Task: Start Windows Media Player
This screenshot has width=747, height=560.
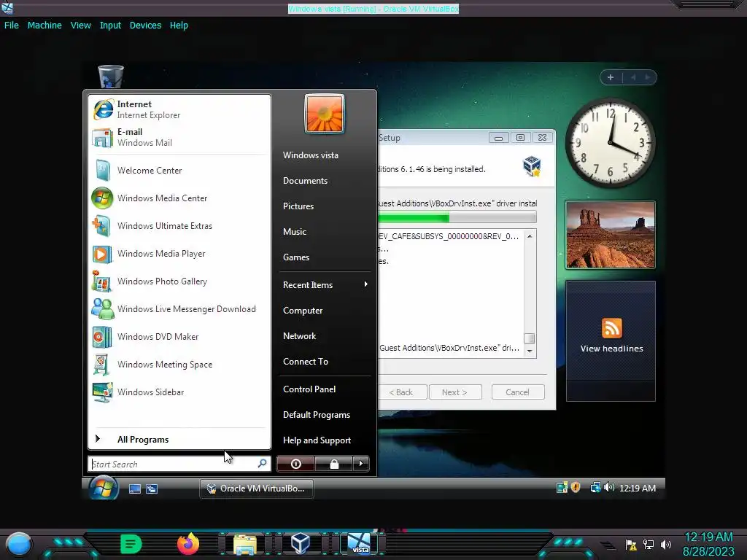Action: click(179, 253)
